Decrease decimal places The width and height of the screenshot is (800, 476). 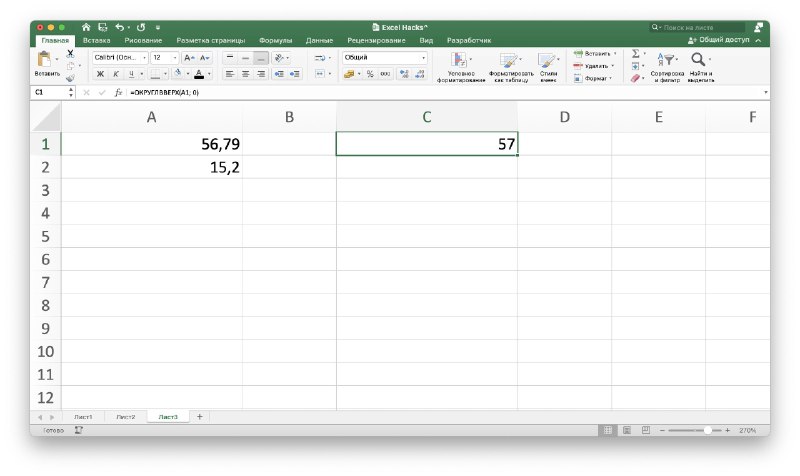click(x=420, y=74)
